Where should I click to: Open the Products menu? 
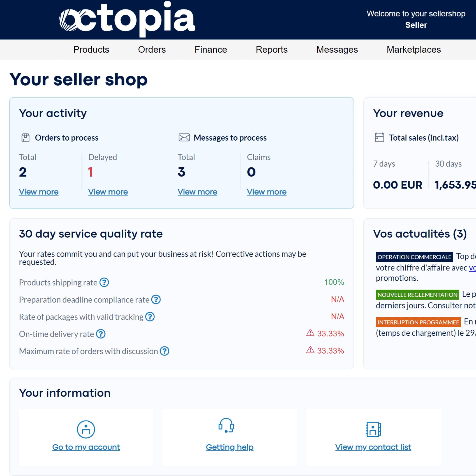(91, 50)
